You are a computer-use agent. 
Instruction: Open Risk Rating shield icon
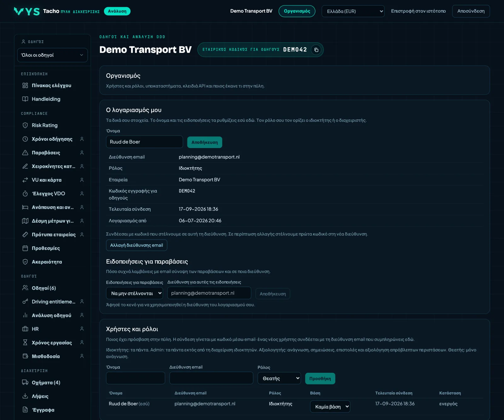(25, 125)
